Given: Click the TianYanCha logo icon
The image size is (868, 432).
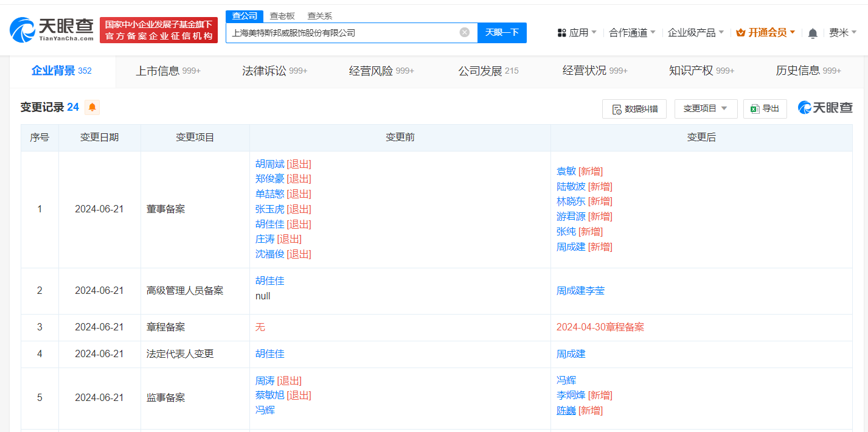Looking at the screenshot, I should pos(23,29).
